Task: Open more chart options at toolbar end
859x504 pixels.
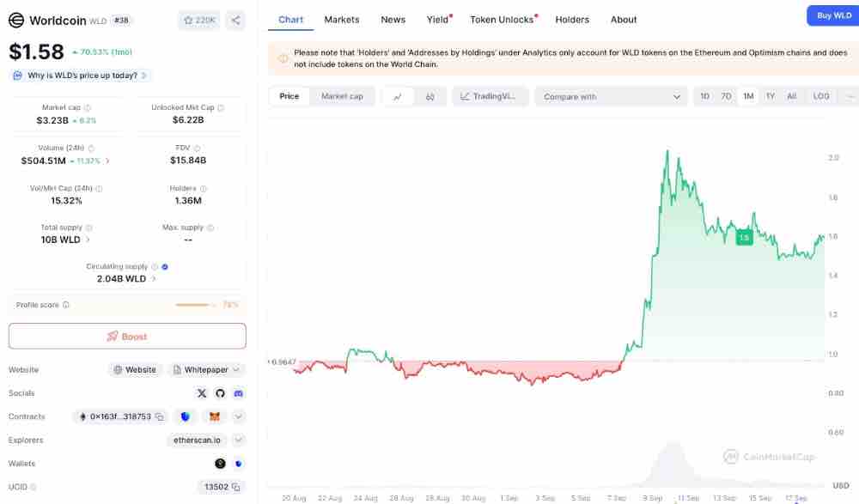Action: pyautogui.click(x=850, y=96)
